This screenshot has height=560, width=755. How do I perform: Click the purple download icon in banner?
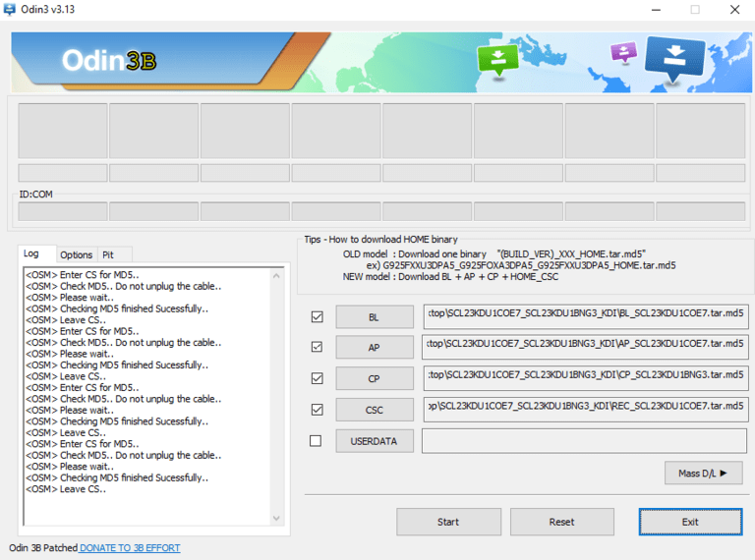point(623,52)
